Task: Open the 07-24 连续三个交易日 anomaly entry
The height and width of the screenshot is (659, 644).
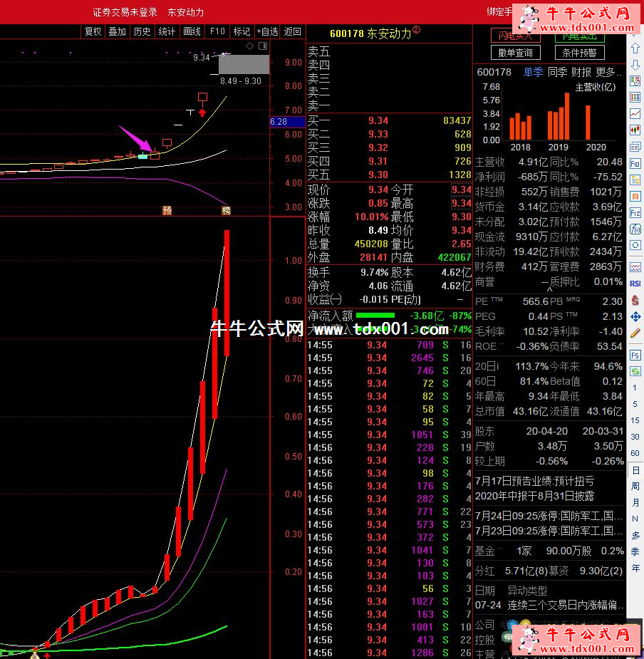Action: coord(549,605)
